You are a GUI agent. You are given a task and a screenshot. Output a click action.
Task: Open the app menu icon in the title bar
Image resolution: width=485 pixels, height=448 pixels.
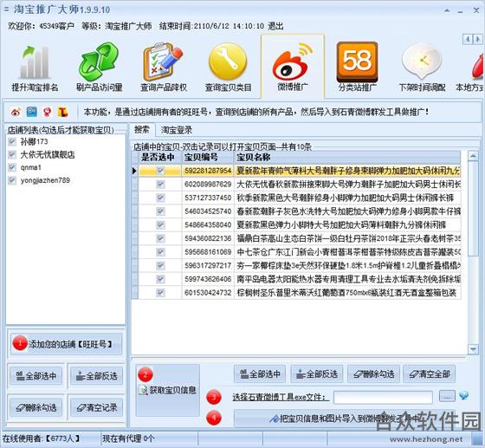(6, 10)
